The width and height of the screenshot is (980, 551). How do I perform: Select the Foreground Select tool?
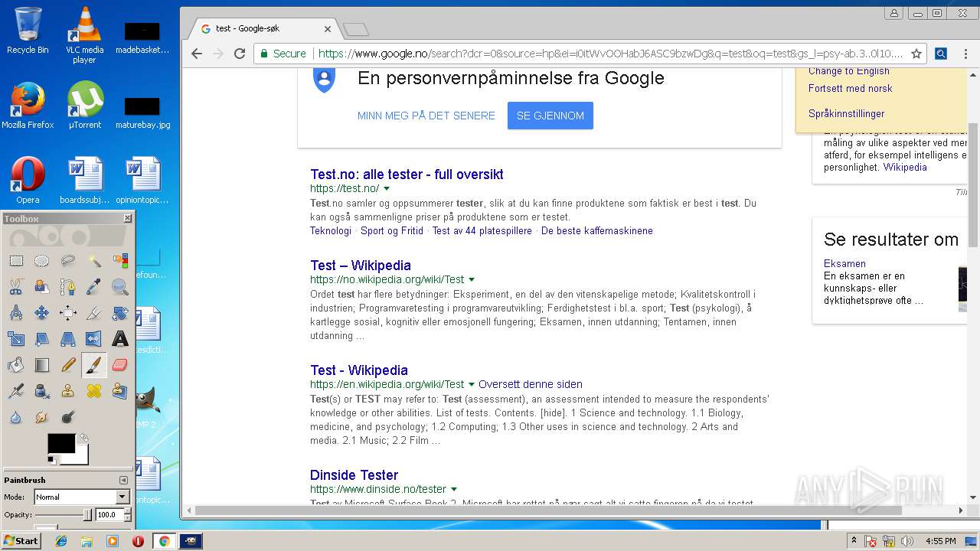(42, 287)
